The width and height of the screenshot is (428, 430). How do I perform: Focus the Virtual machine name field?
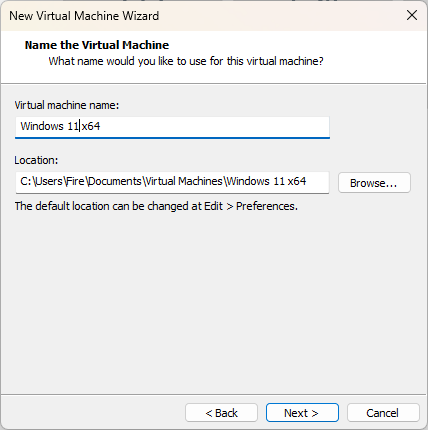(172, 127)
